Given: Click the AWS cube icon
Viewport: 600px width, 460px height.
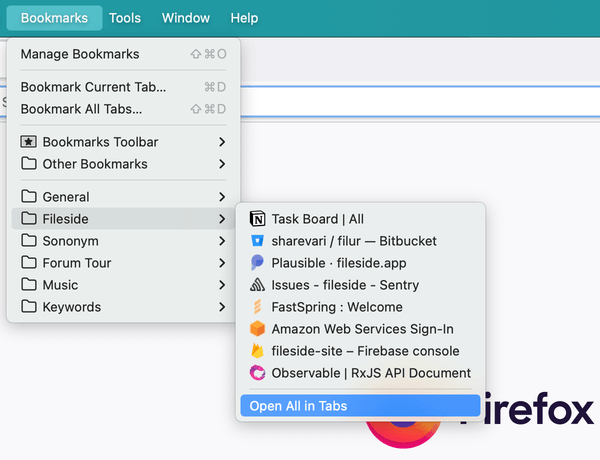Looking at the screenshot, I should [x=257, y=329].
